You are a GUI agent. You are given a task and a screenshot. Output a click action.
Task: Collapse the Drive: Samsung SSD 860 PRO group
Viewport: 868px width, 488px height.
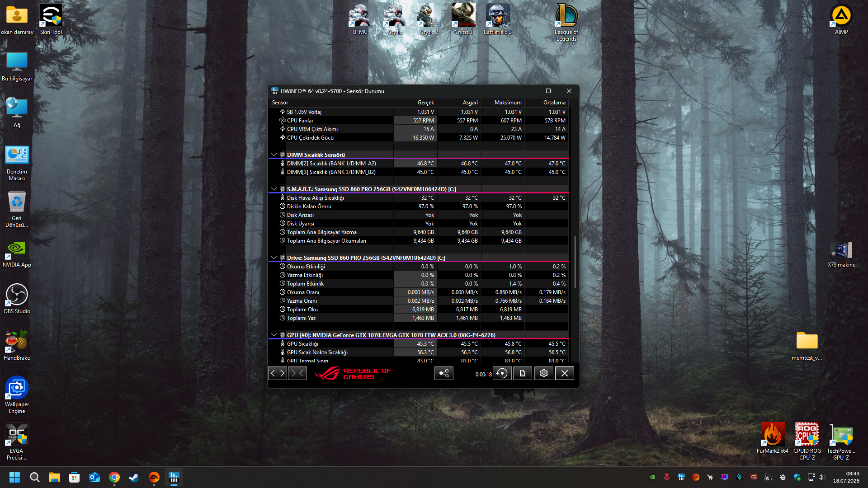(x=274, y=258)
